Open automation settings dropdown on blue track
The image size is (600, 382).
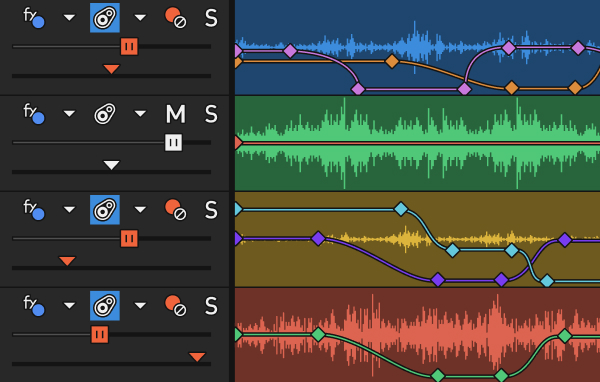click(x=140, y=18)
